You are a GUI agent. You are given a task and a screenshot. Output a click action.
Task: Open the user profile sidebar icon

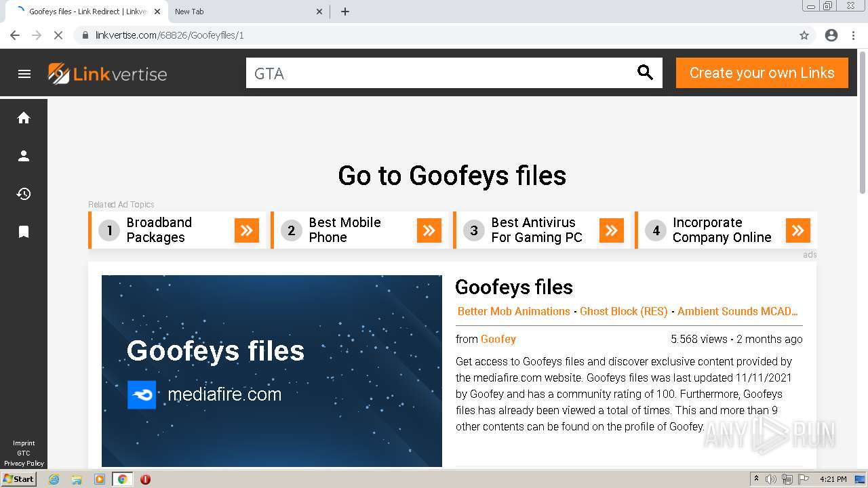coord(24,156)
